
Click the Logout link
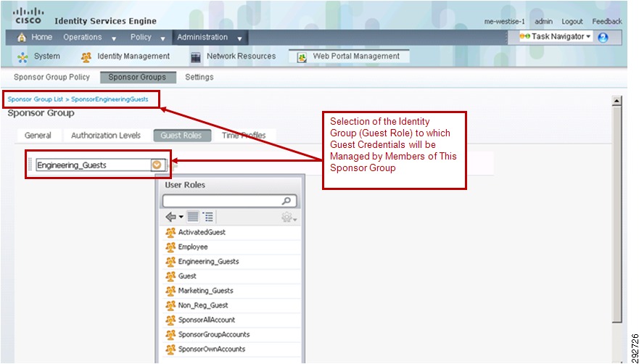(x=572, y=22)
